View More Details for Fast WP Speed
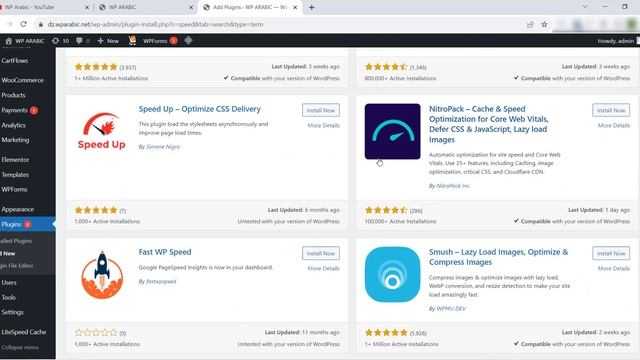 click(323, 269)
